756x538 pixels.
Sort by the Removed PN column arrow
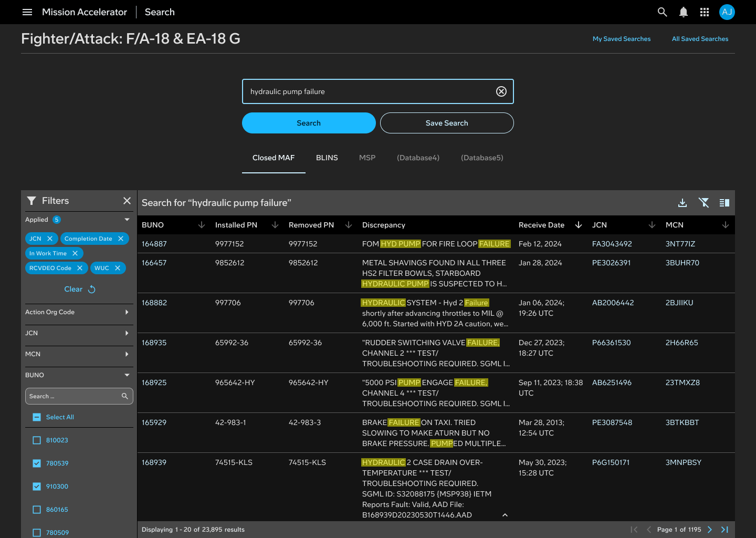tap(349, 225)
